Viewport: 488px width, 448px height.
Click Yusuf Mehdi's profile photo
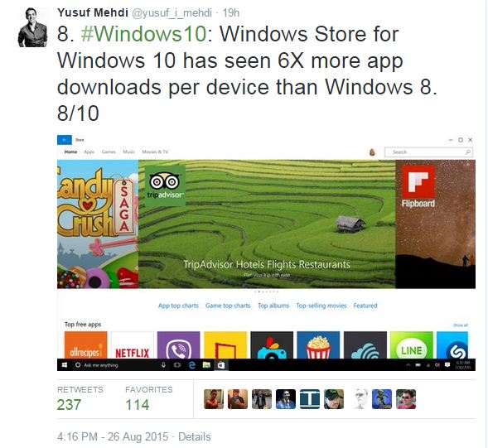pos(32,27)
